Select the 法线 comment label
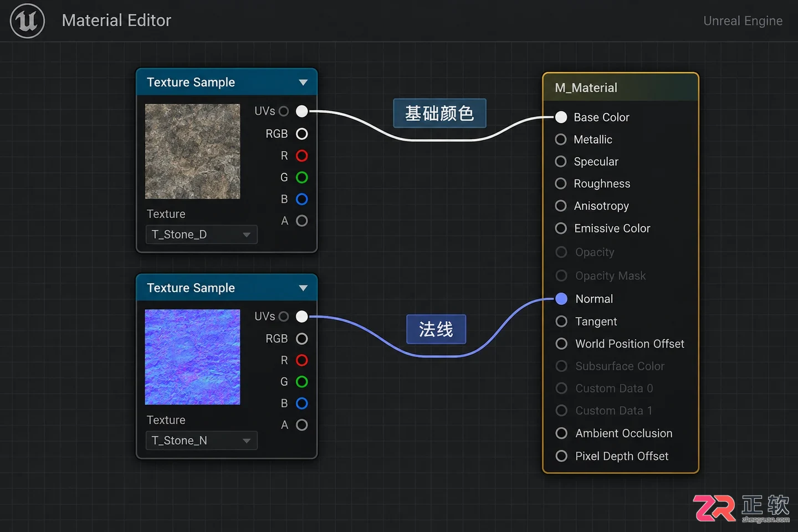 pyautogui.click(x=436, y=329)
